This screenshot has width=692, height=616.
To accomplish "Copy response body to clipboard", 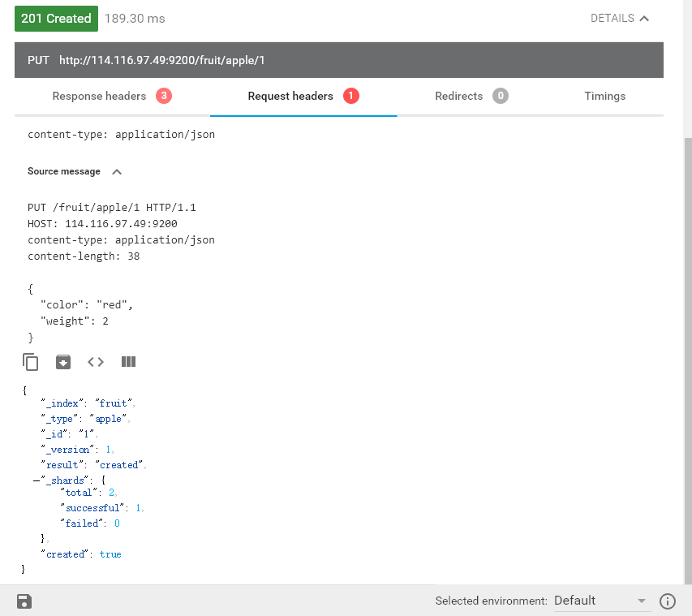I will 31,362.
